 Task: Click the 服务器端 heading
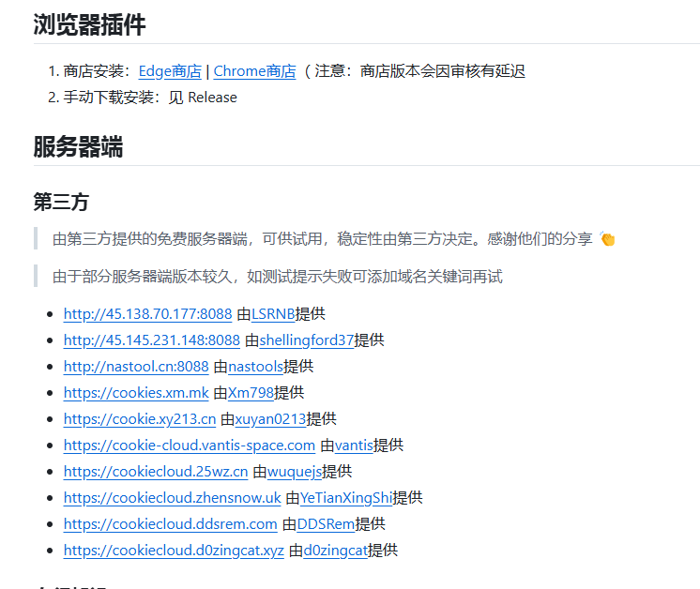[x=78, y=147]
